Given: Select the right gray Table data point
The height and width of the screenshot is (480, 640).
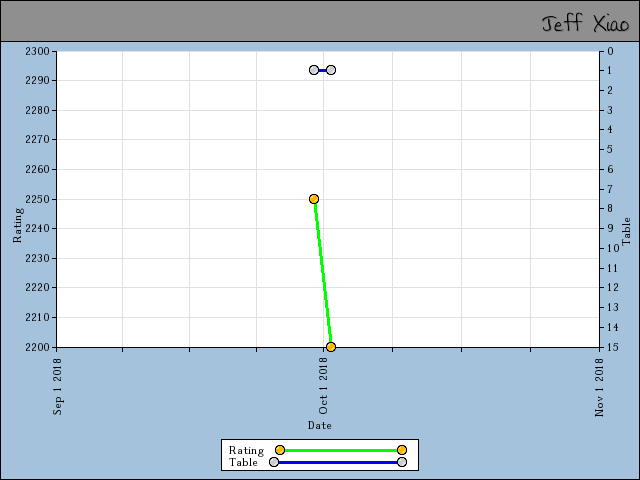Looking at the screenshot, I should click(331, 70).
